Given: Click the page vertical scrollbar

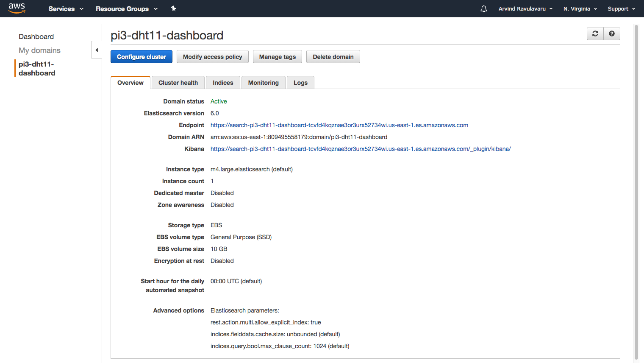Looking at the screenshot, I should 636,192.
